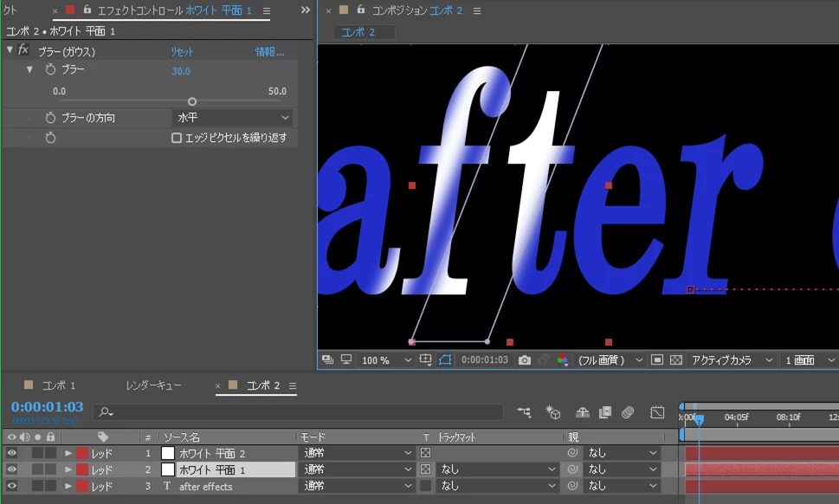
Task: Open the Effect Controls panel menu
Action: [267, 10]
